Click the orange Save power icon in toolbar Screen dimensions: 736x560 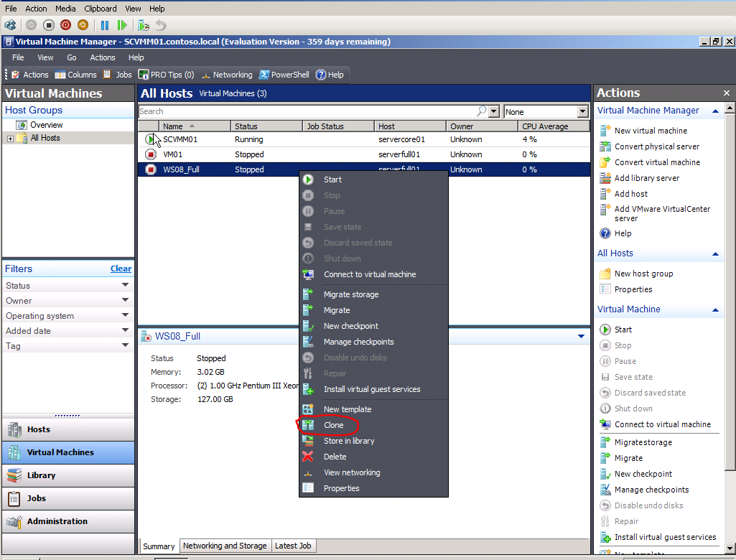point(83,25)
